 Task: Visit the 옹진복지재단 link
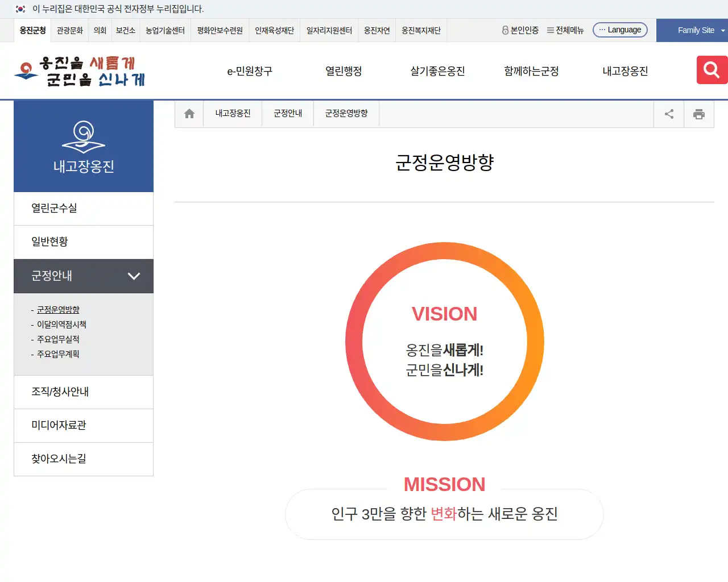[421, 31]
